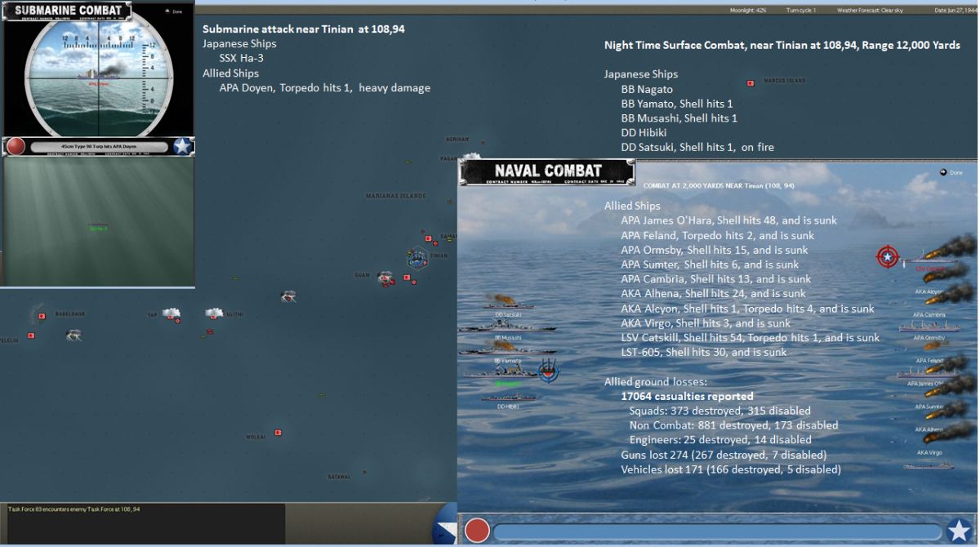The image size is (980, 547).
Task: Click the red Japanese button in Submarine Combat
Action: pyautogui.click(x=15, y=146)
